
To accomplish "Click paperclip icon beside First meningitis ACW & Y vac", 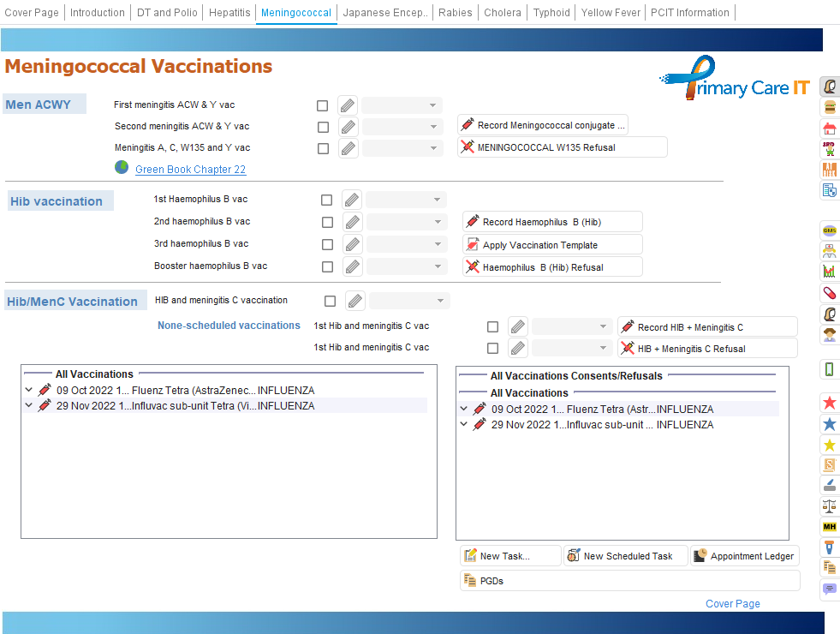I will click(347, 105).
